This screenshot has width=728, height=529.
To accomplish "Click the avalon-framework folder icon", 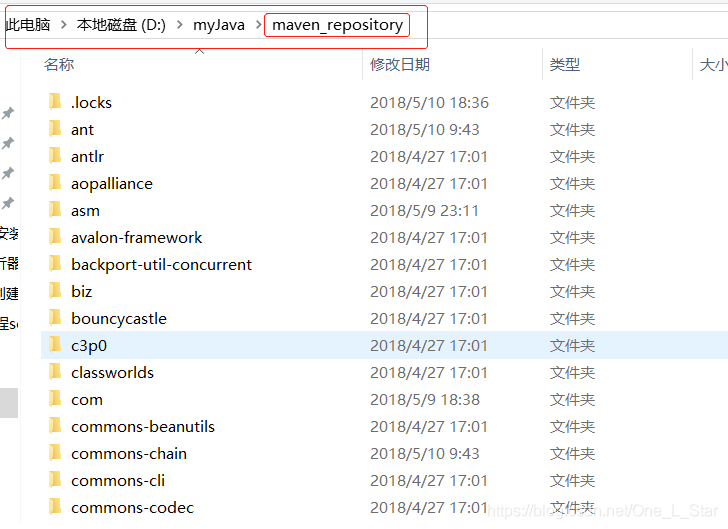I will (x=55, y=236).
